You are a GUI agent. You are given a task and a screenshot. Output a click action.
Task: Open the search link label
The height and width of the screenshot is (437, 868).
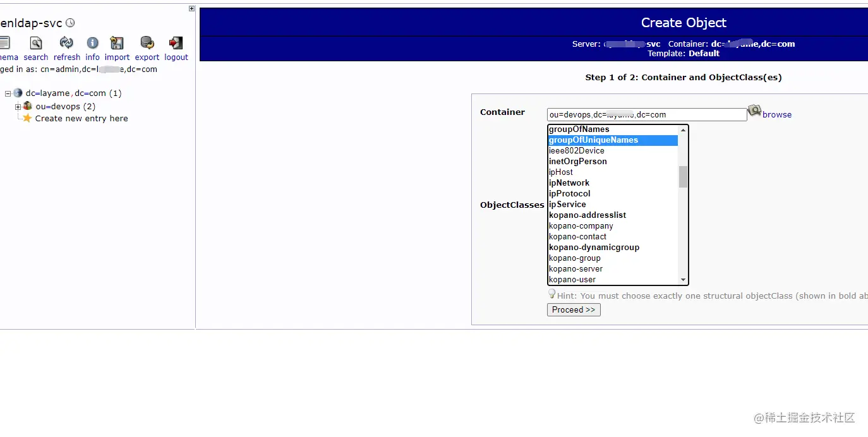click(36, 57)
